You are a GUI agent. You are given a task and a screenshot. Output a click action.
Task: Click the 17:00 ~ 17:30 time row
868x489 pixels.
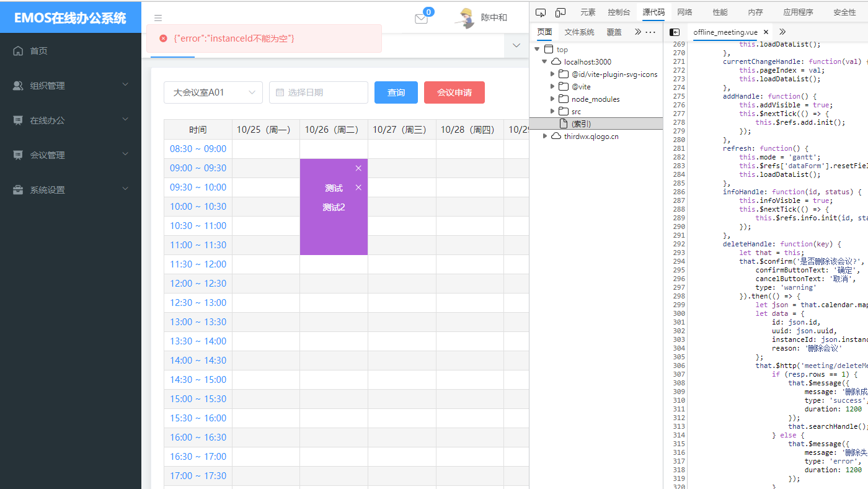click(x=198, y=476)
